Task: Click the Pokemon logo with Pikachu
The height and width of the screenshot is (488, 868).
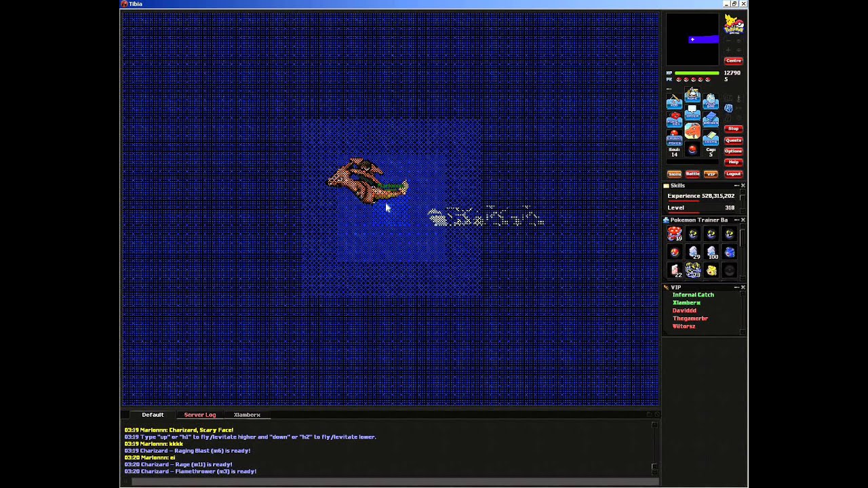Action: 734,24
